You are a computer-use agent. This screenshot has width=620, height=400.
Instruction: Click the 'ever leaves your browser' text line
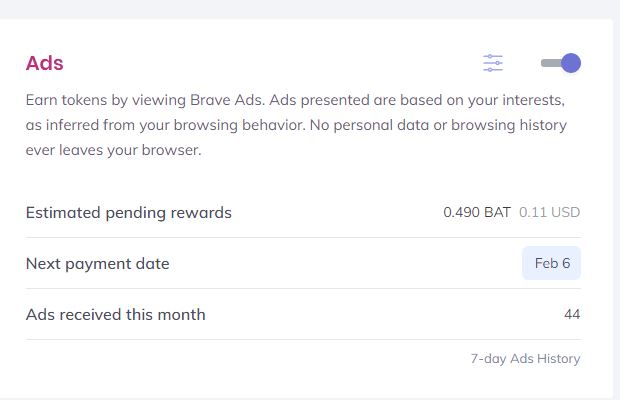click(x=113, y=151)
